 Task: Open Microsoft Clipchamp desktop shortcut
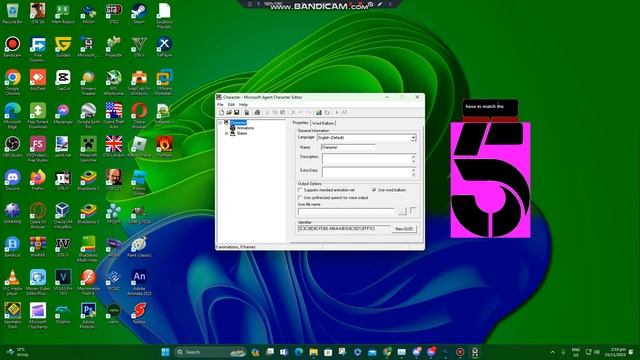click(x=38, y=316)
